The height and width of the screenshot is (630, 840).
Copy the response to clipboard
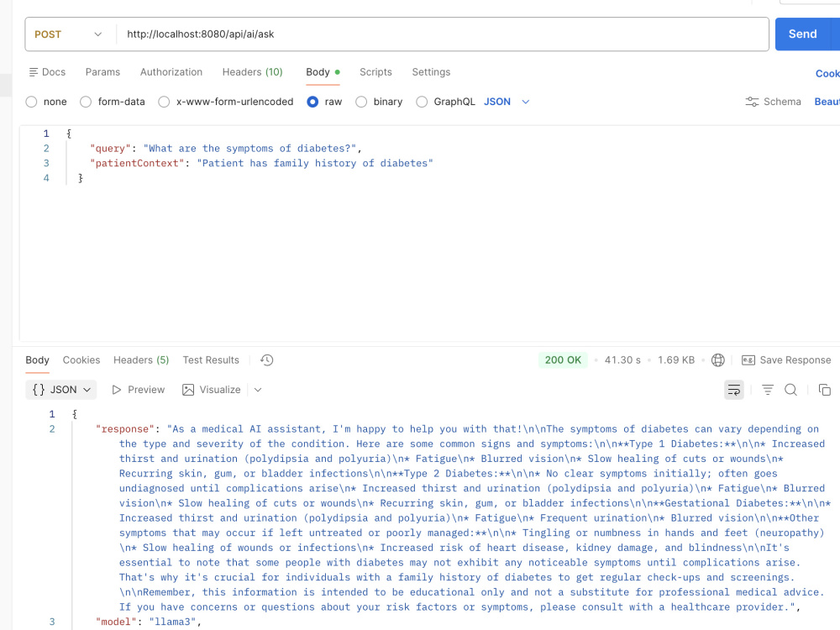[x=825, y=390]
